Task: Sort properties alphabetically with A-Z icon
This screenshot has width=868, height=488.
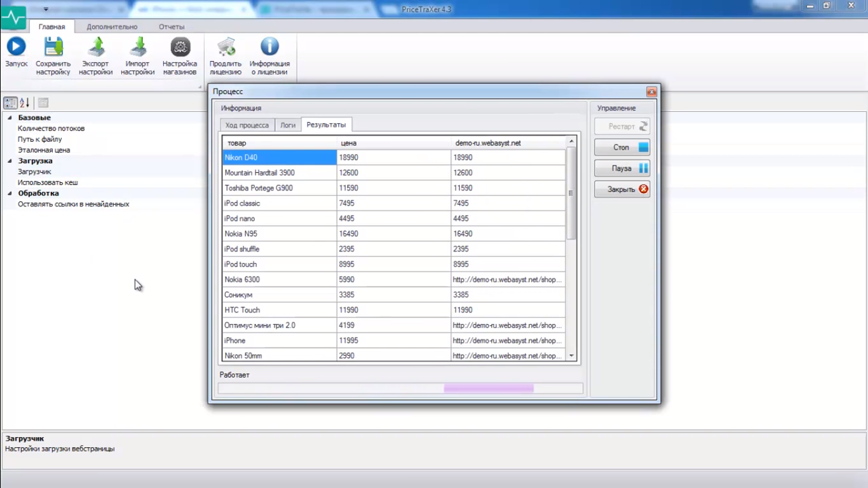Action: coord(25,103)
